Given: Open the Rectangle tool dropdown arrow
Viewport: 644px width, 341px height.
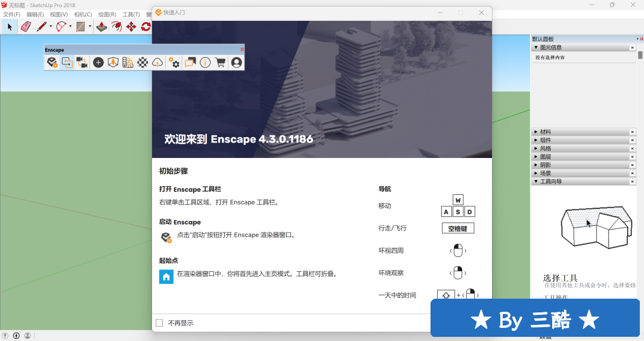Looking at the screenshot, I should pyautogui.click(x=90, y=27).
